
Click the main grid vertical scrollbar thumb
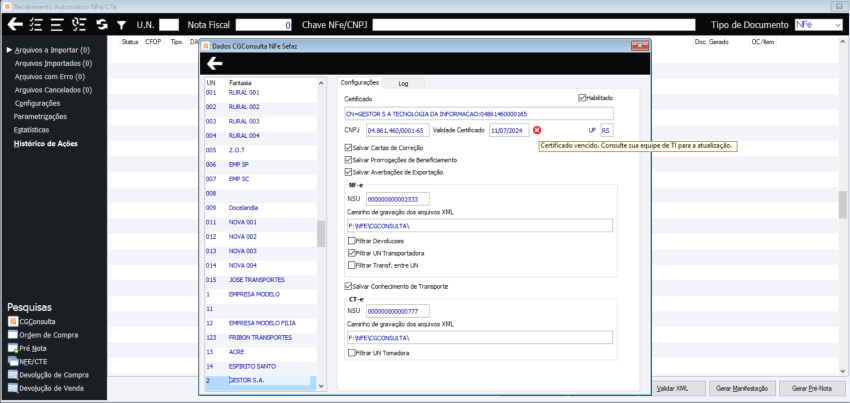[x=843, y=204]
